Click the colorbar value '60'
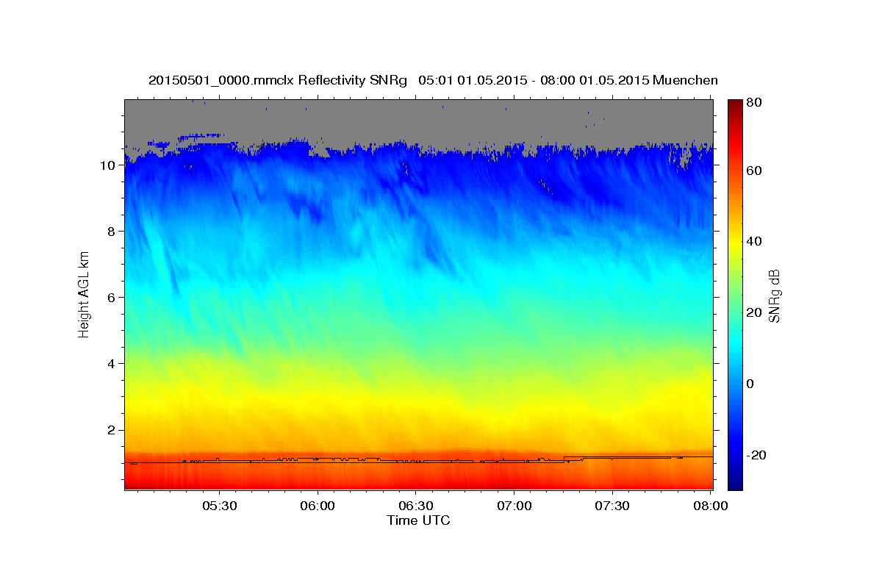882x588 pixels. point(753,171)
